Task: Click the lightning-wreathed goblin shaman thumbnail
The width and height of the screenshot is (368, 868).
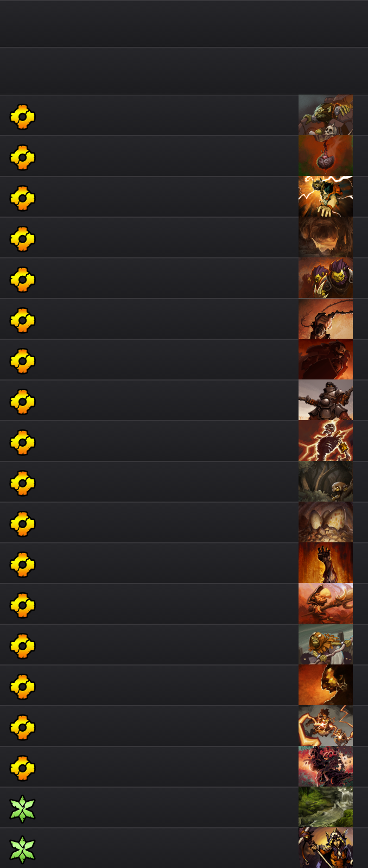Action: pyautogui.click(x=326, y=197)
